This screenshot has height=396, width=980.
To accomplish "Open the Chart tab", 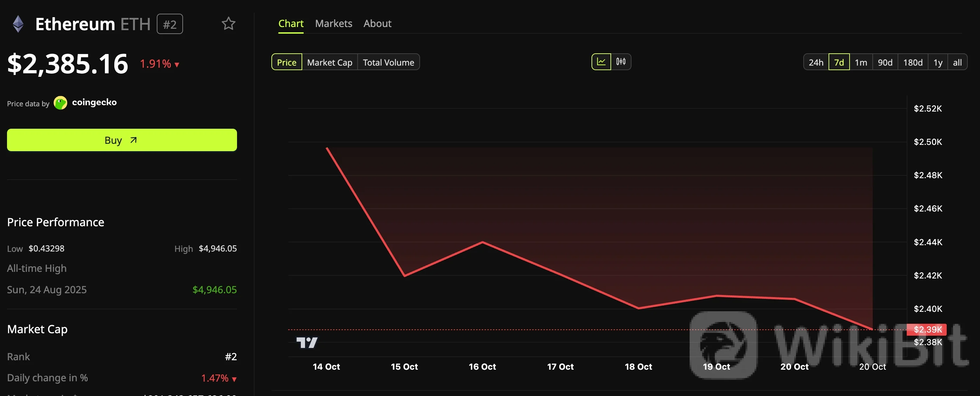I will 291,24.
